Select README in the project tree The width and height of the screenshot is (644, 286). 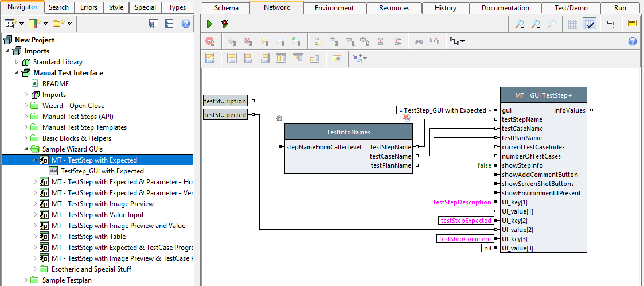(x=55, y=84)
